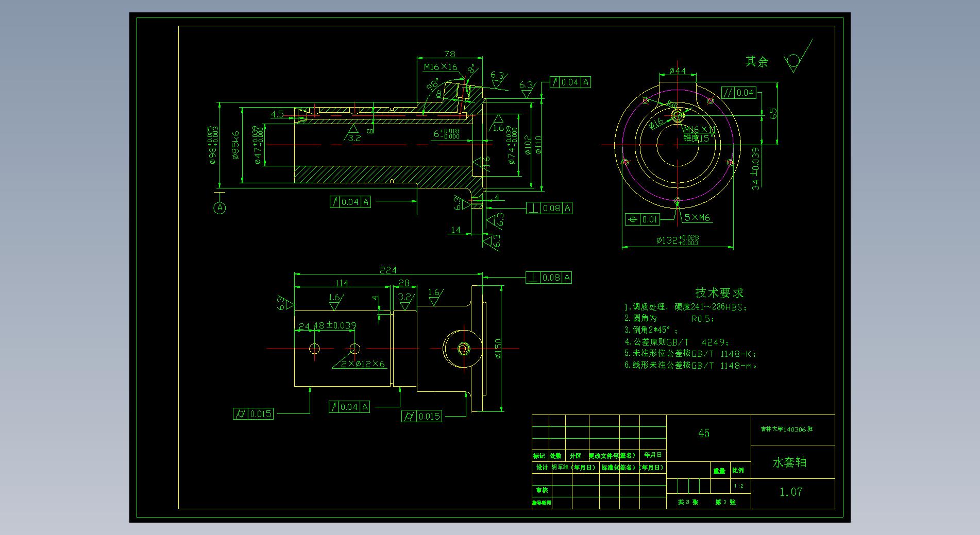Click the 'ø132' diameter dimension
This screenshot has width=980, height=535.
[678, 240]
